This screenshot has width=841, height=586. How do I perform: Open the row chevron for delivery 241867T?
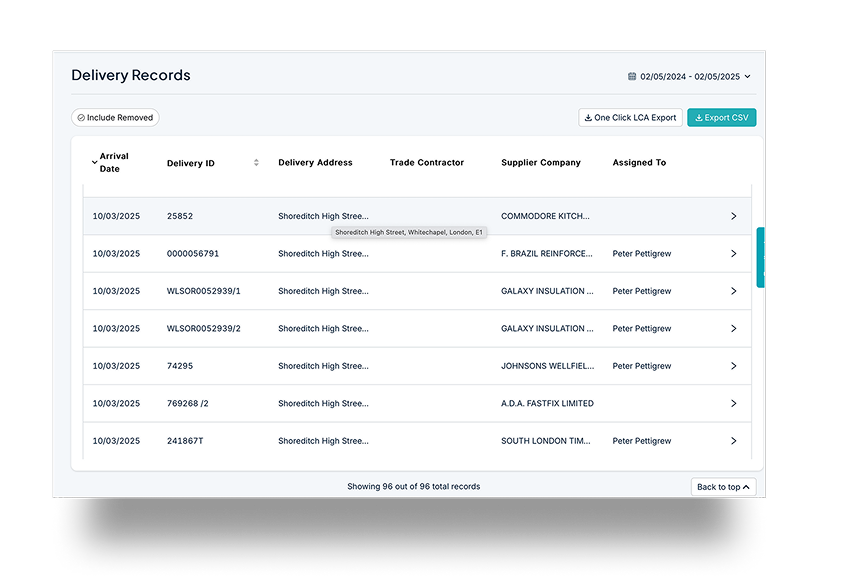coord(733,441)
